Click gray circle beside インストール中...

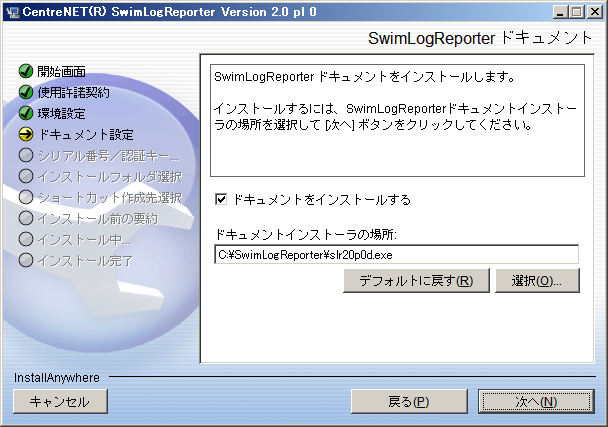26,239
